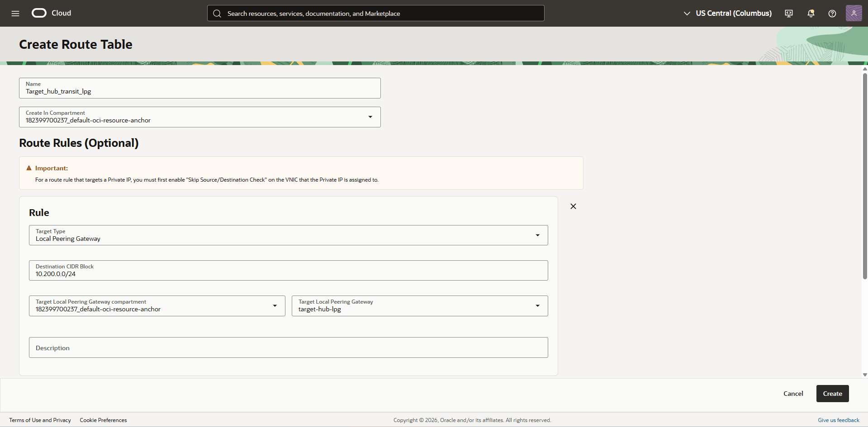This screenshot has width=868, height=427.
Task: Click the scrollbar down arrow
Action: pyautogui.click(x=865, y=375)
